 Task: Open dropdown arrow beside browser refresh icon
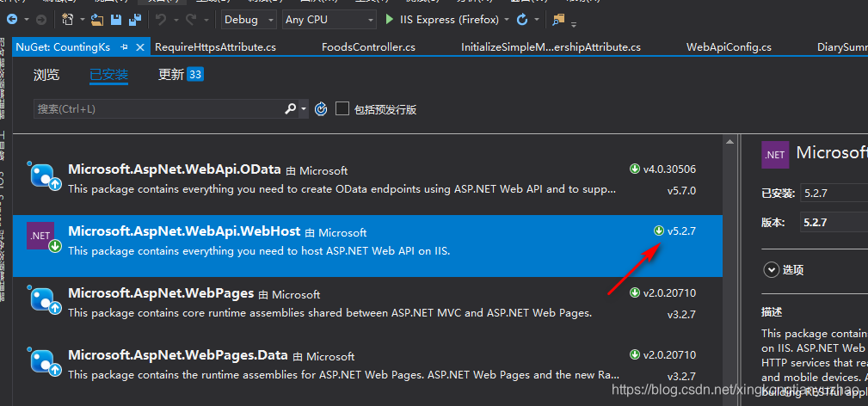(537, 20)
